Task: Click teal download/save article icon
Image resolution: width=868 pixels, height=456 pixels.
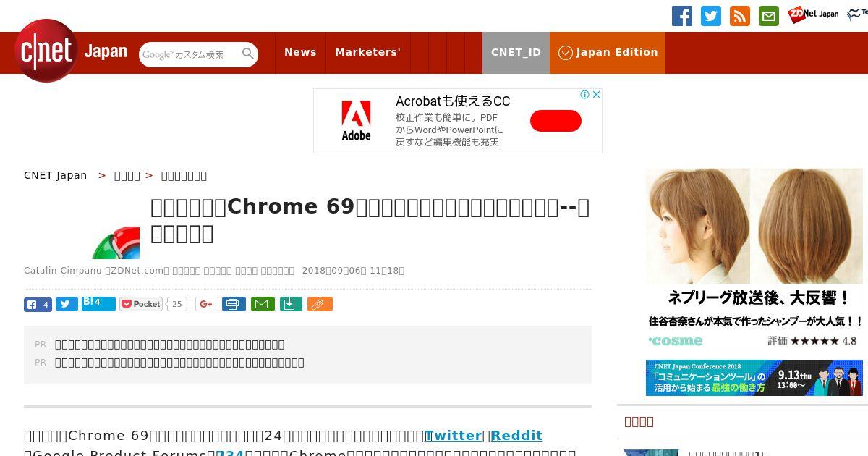Action: (x=290, y=305)
